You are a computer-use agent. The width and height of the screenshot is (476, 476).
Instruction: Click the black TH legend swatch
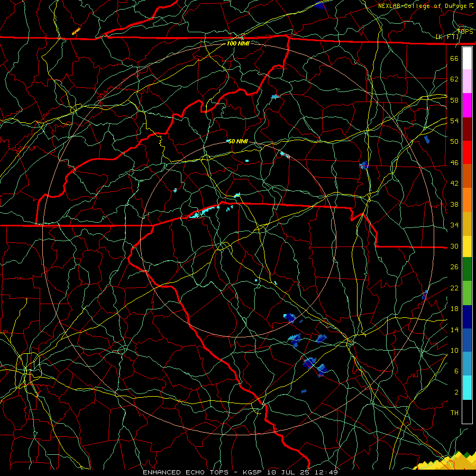pos(467,411)
